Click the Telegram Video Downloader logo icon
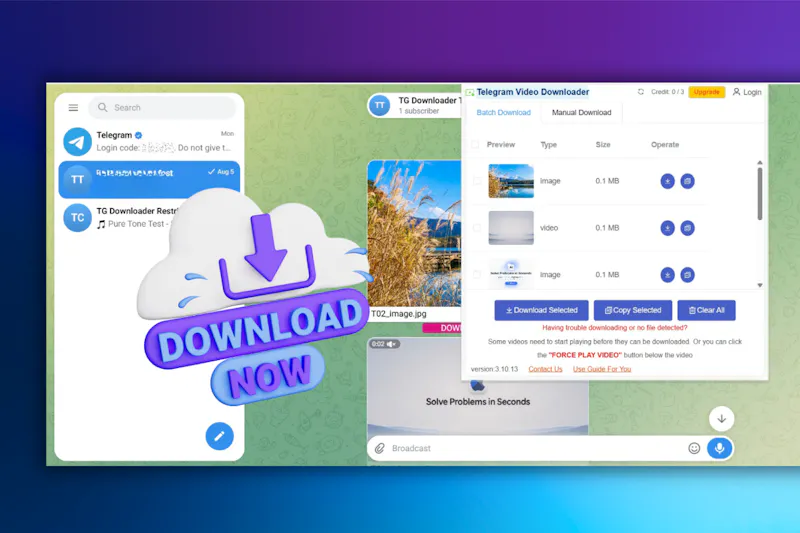Image resolution: width=800 pixels, height=533 pixels. [x=469, y=92]
